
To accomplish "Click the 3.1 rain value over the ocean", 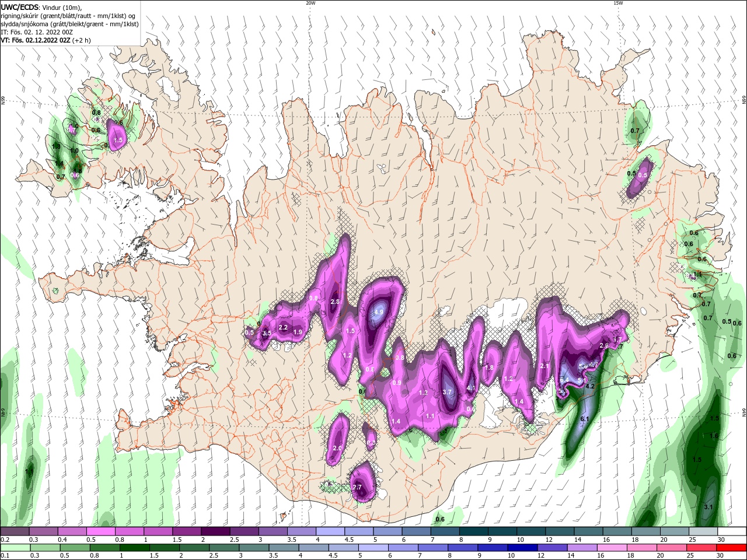I will [708, 507].
